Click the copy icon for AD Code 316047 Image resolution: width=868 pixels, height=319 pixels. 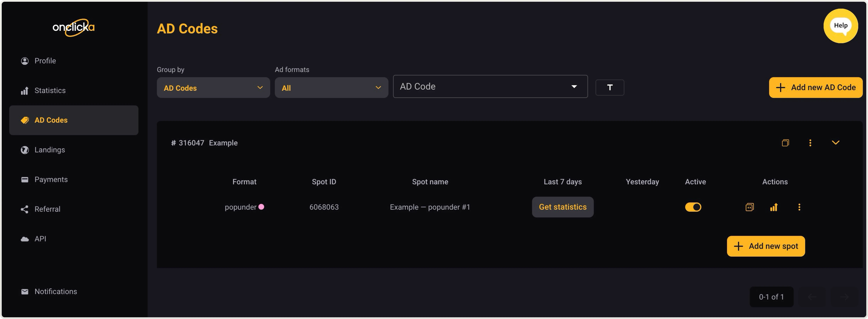pos(785,143)
